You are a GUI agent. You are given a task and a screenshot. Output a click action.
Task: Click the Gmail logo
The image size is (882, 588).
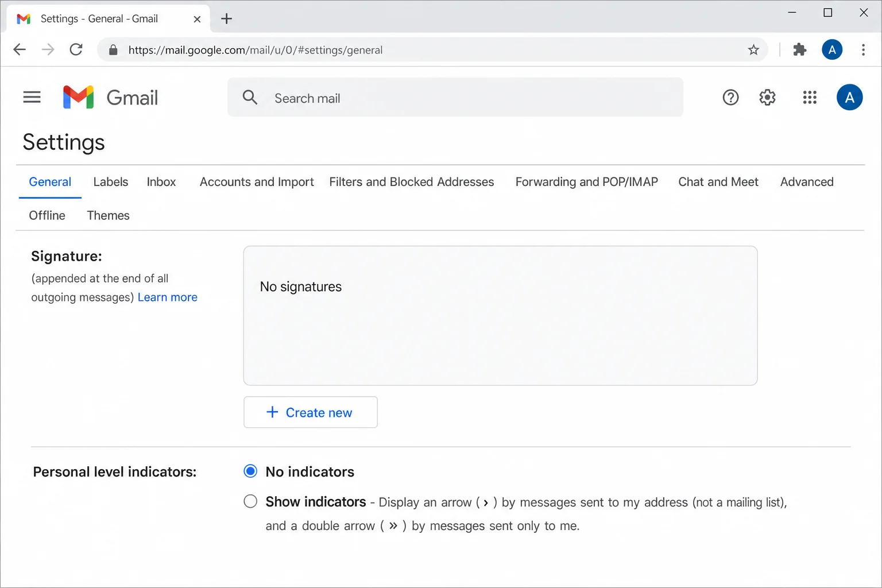pyautogui.click(x=110, y=98)
